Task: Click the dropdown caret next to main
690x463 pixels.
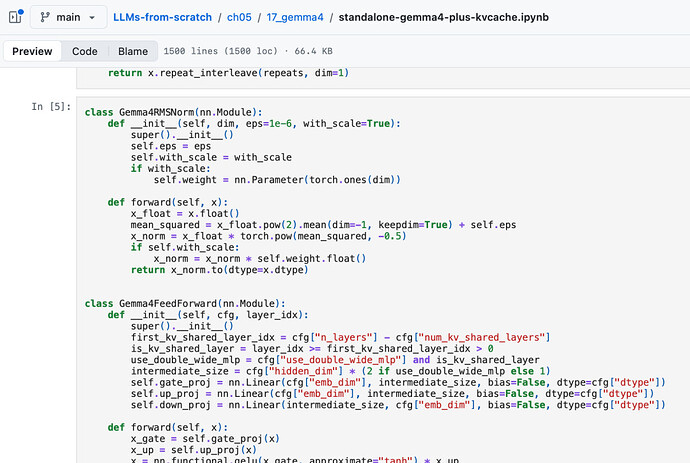Action: click(92, 18)
